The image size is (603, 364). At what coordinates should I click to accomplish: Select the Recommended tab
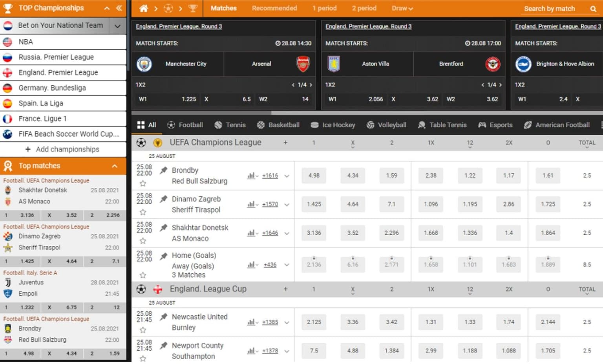(x=274, y=8)
